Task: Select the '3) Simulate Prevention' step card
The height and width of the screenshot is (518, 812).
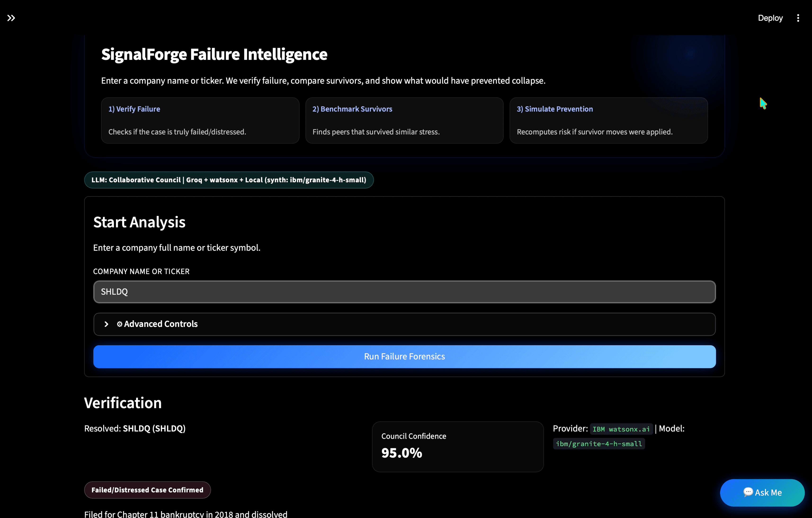Action: coord(608,121)
